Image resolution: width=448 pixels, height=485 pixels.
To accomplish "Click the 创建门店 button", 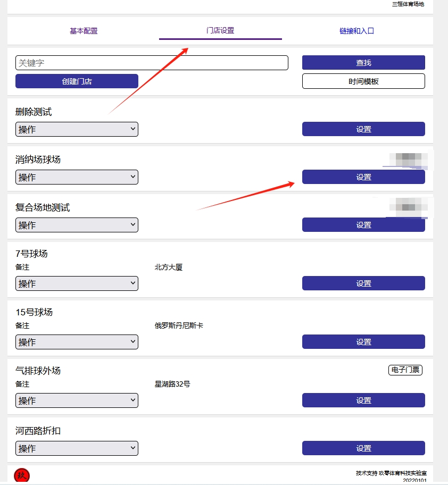I will click(77, 81).
